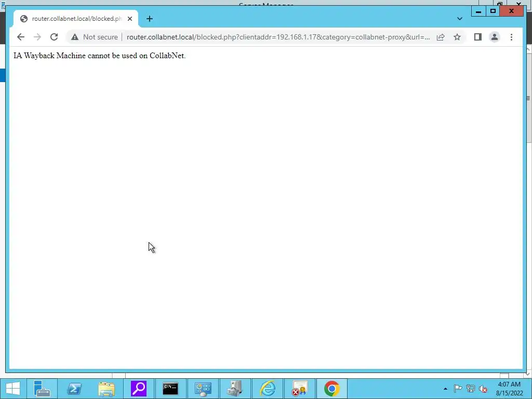Viewport: 532px width, 399px height.
Task: Open Chrome three-dot menu
Action: (511, 37)
